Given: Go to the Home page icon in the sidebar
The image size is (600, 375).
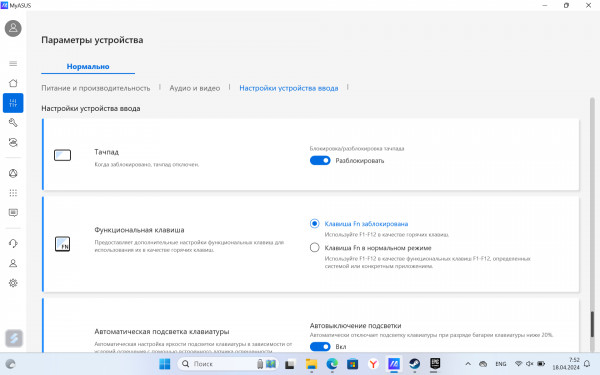Looking at the screenshot, I should pos(13,83).
